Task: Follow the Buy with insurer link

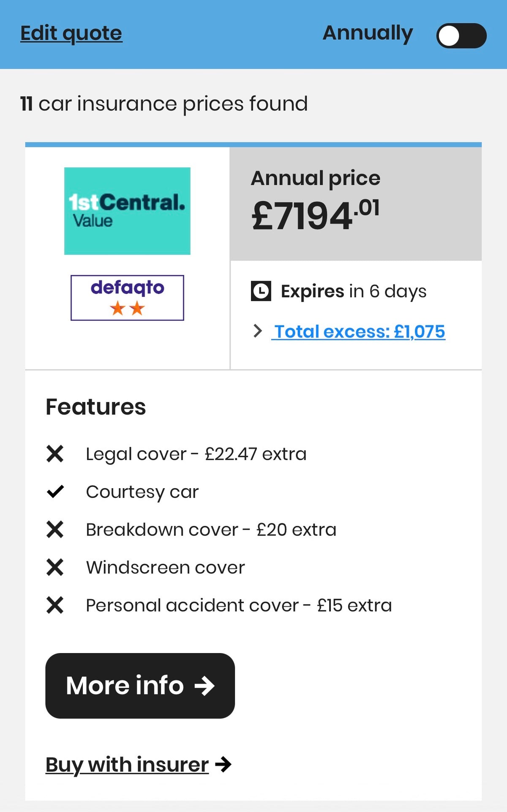Action: pyautogui.click(x=127, y=765)
